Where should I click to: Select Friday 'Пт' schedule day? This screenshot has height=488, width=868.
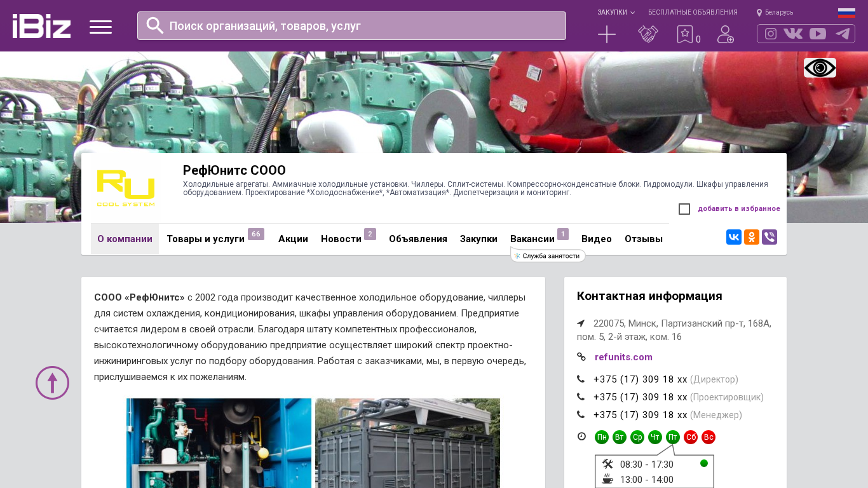(673, 437)
